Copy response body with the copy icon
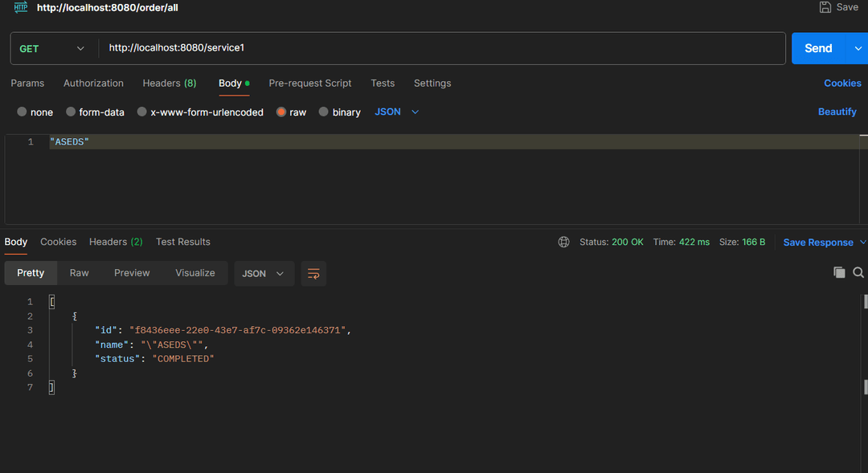 [x=839, y=273]
